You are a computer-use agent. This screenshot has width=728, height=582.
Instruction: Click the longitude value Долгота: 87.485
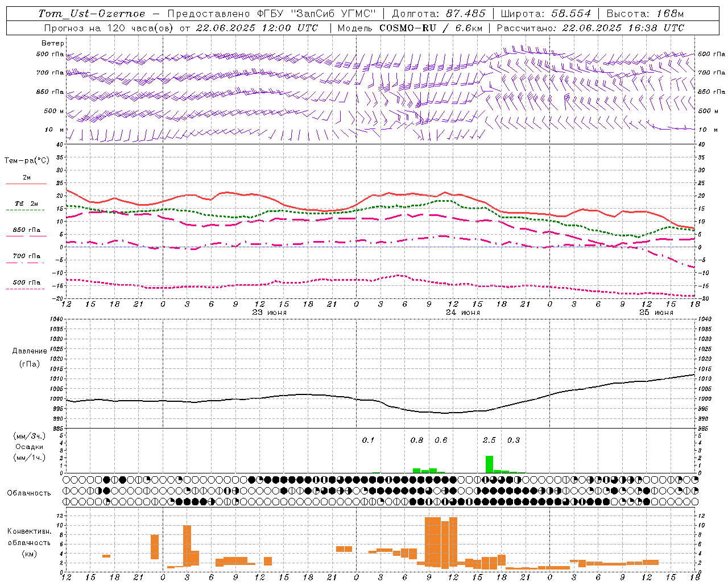439,14
